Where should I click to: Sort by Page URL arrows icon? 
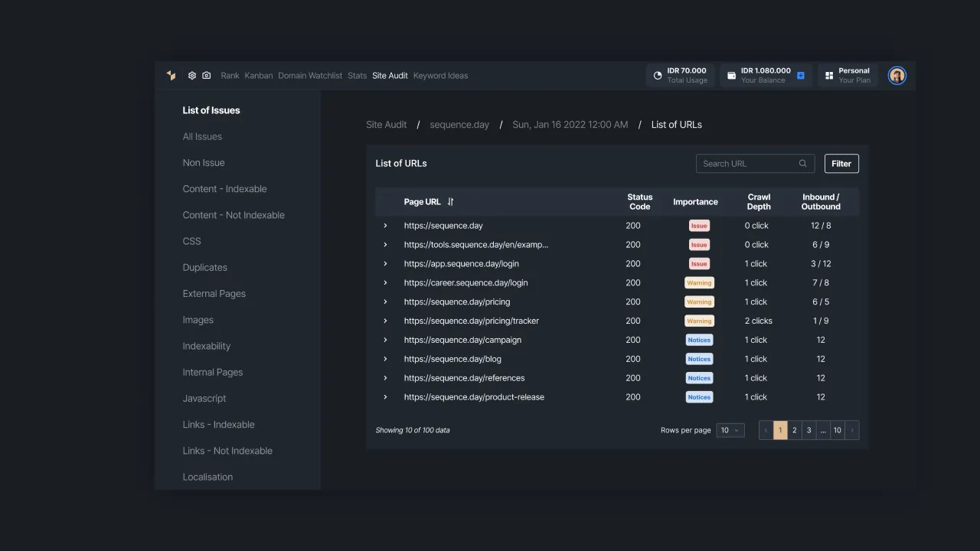450,202
